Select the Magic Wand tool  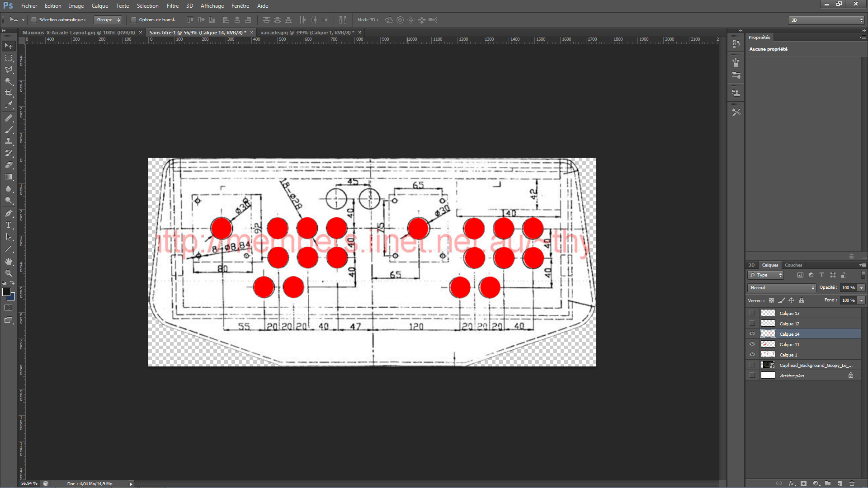click(9, 81)
